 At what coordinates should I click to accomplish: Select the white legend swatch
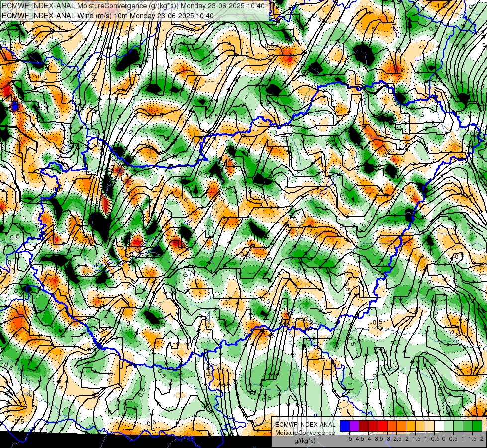point(439,426)
